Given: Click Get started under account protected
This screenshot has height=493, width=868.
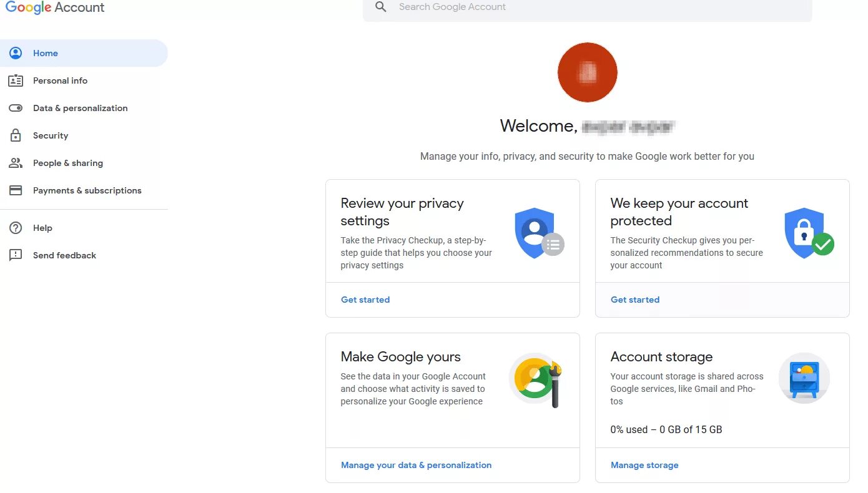Looking at the screenshot, I should pos(635,300).
